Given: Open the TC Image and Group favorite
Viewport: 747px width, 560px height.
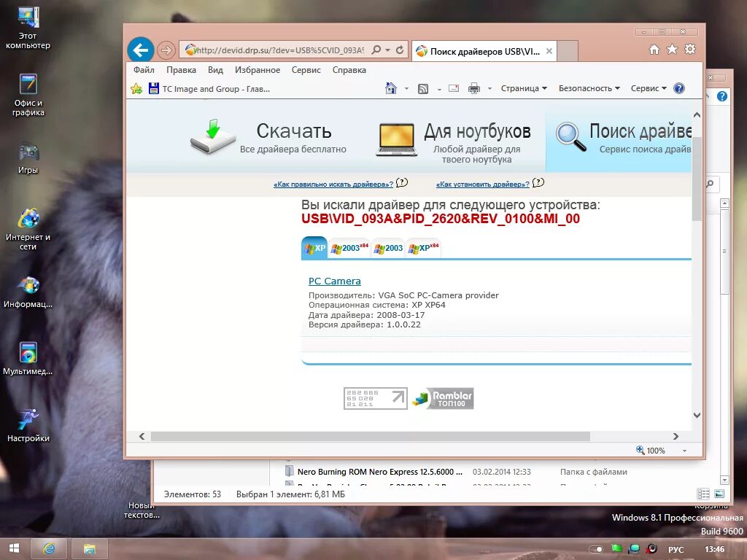Looking at the screenshot, I should point(209,88).
